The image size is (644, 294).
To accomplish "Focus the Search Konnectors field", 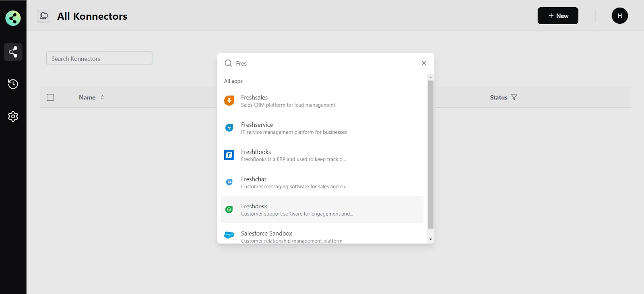I will [x=99, y=58].
